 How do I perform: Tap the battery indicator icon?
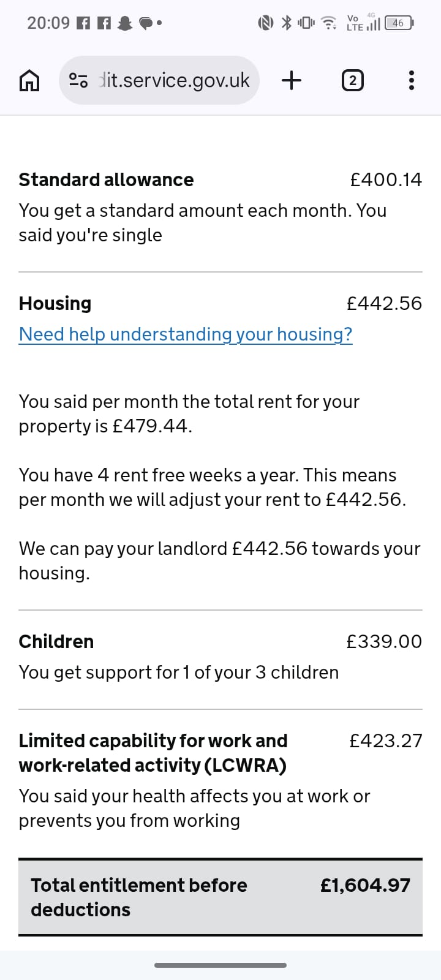click(399, 23)
